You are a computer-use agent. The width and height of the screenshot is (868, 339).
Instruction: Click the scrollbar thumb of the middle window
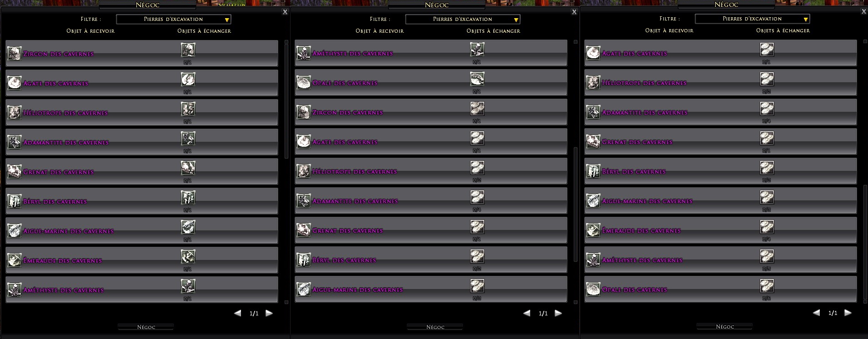click(576, 204)
